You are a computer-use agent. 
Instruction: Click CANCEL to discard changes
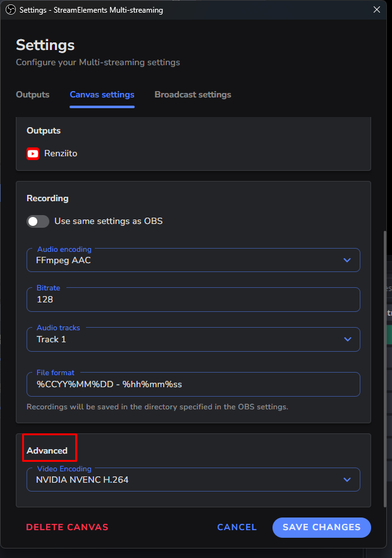[236, 527]
